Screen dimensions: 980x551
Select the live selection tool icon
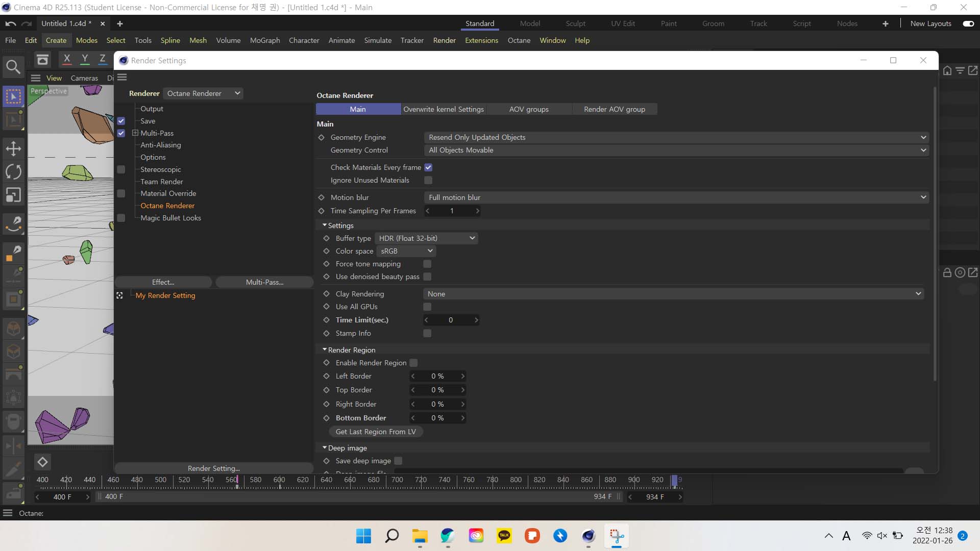coord(13,96)
